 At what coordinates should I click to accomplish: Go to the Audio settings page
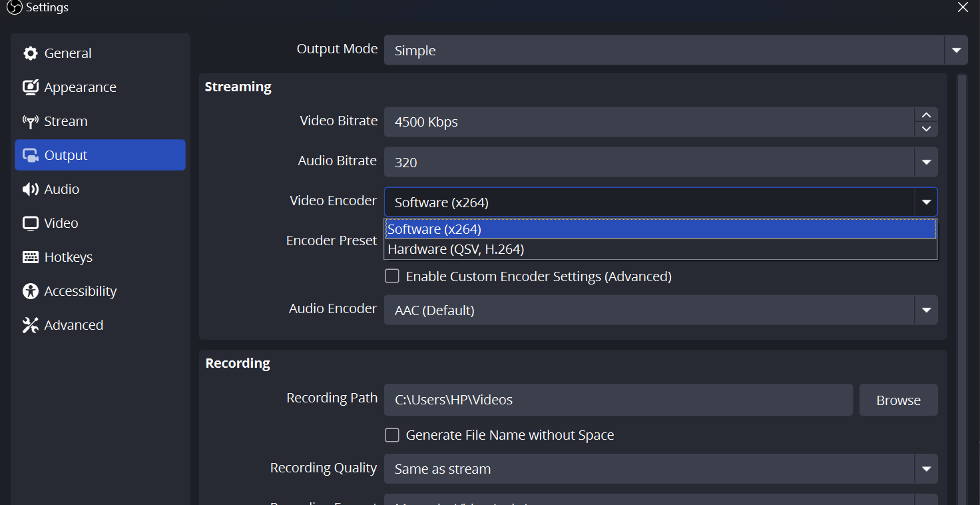63,189
